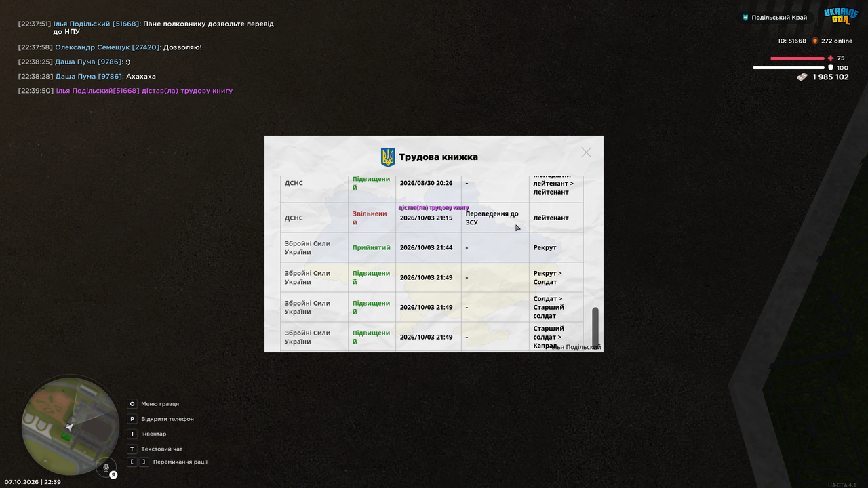
Task: Close the Трудова книжка window with X
Action: pyautogui.click(x=586, y=152)
